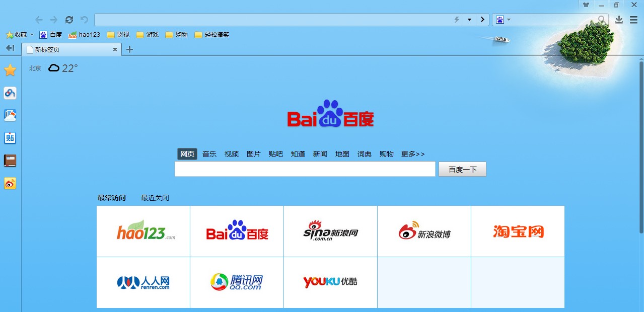Select the 购物 search category above the search box
This screenshot has width=644, height=312.
coord(387,154)
